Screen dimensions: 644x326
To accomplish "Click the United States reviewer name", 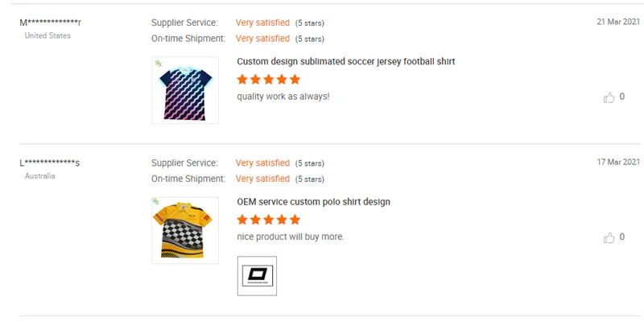I will pyautogui.click(x=50, y=22).
